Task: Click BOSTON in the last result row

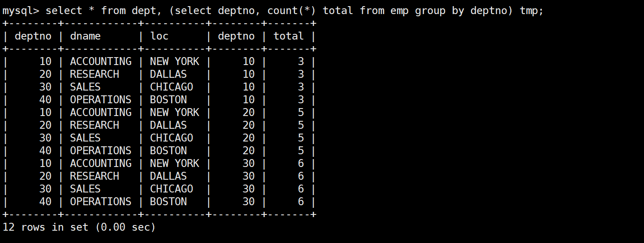Action: [x=168, y=202]
